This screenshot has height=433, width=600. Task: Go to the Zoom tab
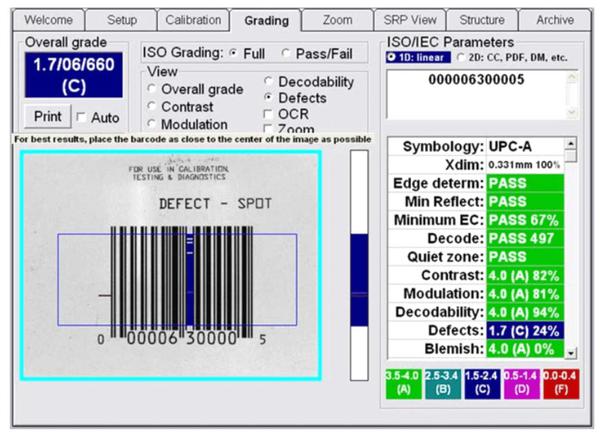pyautogui.click(x=337, y=20)
